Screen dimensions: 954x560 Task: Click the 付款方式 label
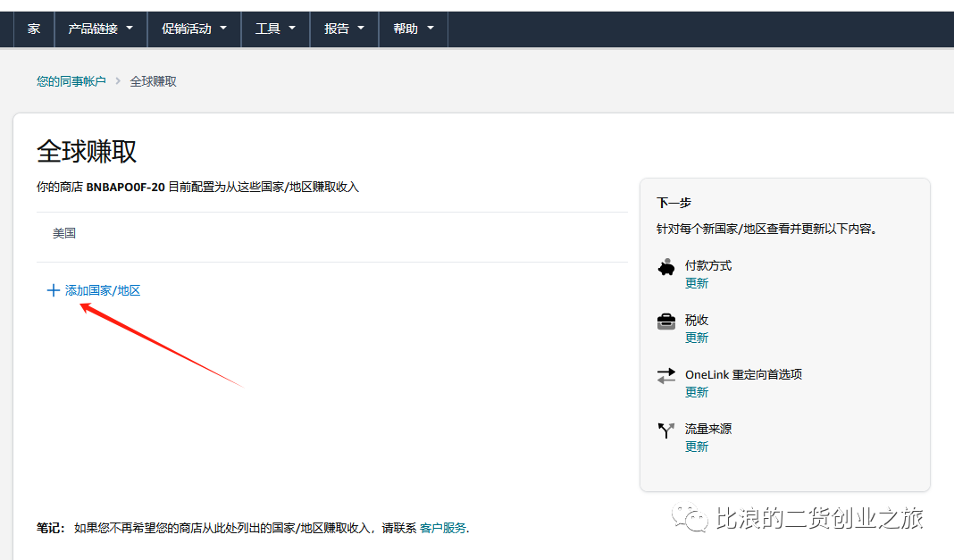[708, 266]
